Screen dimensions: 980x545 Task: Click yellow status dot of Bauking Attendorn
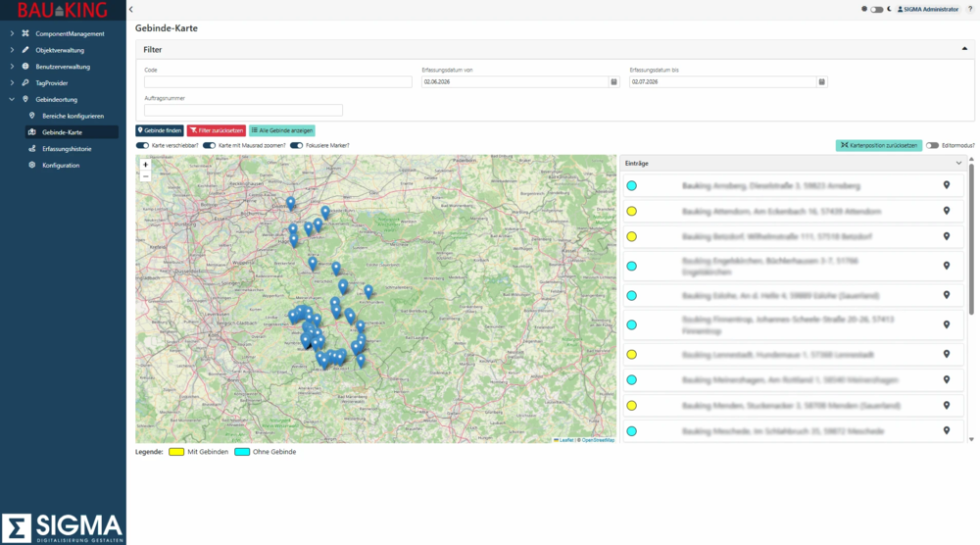point(632,212)
